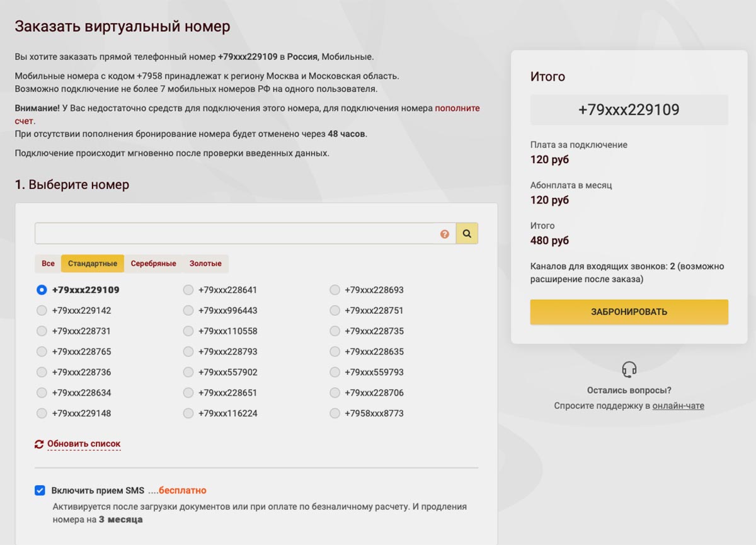Click the orange question mark help icon

(445, 234)
